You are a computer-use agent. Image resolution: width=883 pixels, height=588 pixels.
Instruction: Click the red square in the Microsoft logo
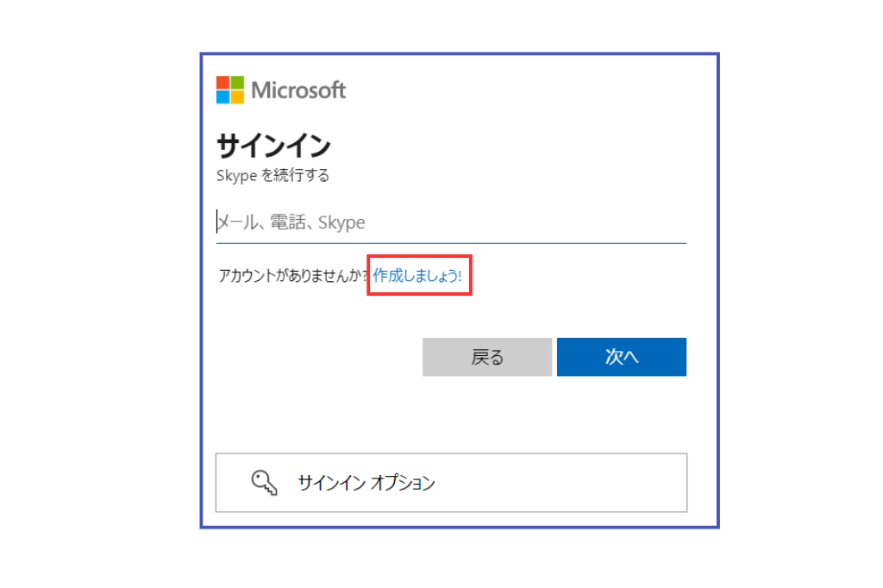[x=222, y=83]
